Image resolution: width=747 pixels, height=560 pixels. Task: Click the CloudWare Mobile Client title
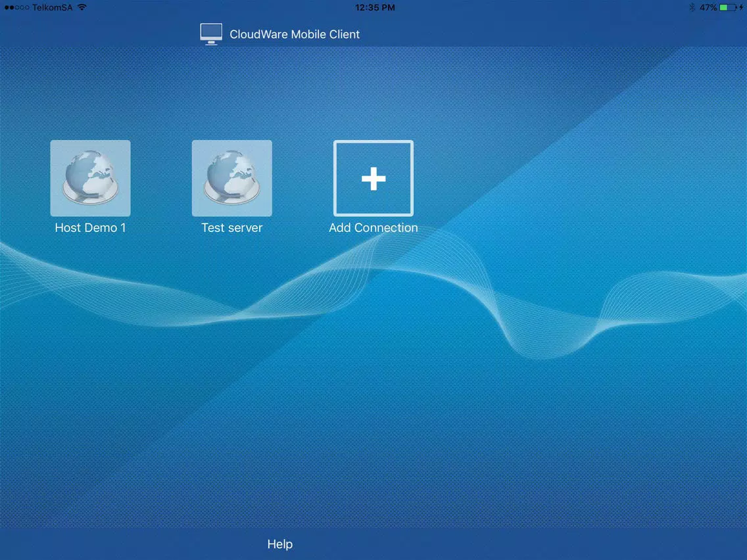click(295, 34)
